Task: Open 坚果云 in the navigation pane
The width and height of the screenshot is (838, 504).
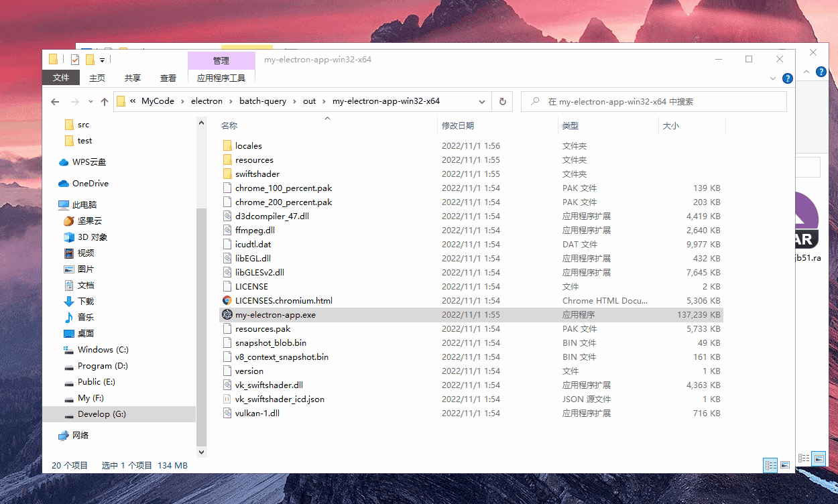Action: (83, 221)
